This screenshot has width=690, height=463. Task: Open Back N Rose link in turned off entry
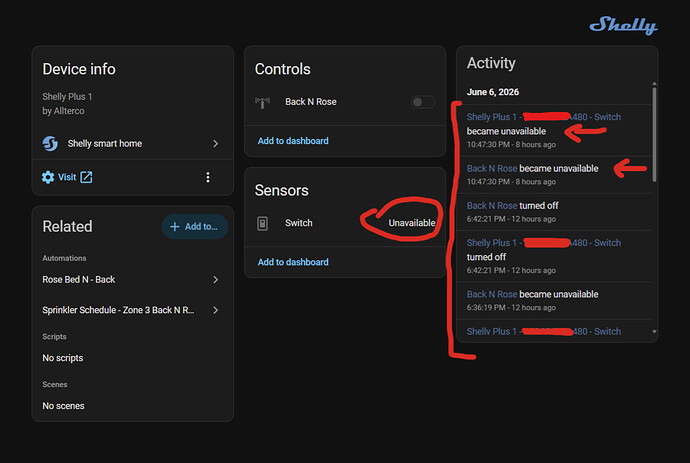click(492, 206)
